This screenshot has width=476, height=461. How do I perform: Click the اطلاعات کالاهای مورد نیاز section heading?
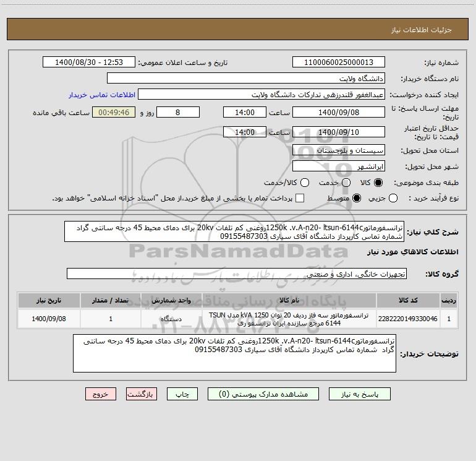coord(413,252)
